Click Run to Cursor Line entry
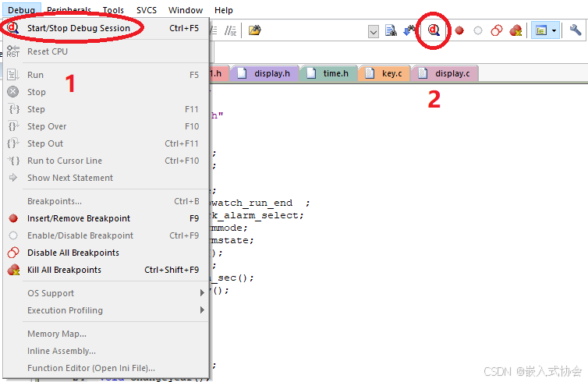The width and height of the screenshot is (588, 382). 106,161
